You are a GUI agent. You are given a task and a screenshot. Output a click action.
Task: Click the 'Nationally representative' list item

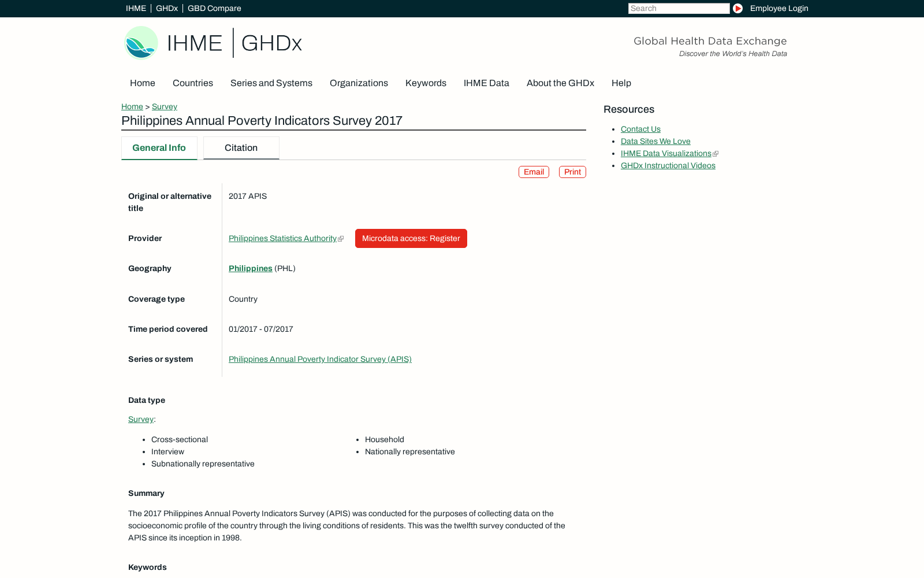click(410, 452)
